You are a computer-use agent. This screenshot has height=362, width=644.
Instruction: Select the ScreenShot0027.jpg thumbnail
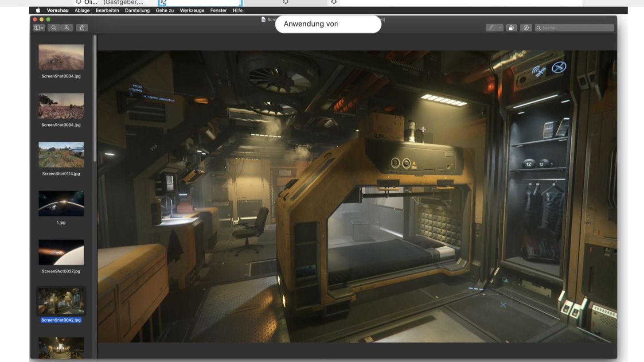61,252
